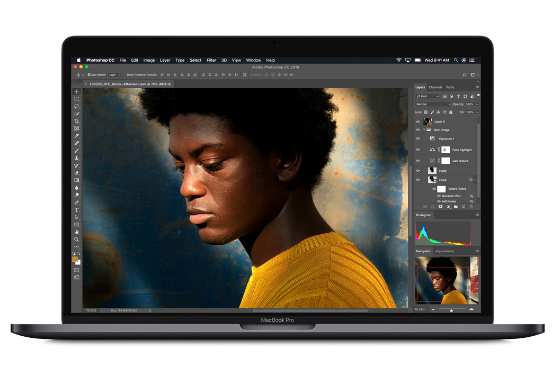The width and height of the screenshot is (555, 385).
Task: Select the Hand tool
Action: pos(77,232)
